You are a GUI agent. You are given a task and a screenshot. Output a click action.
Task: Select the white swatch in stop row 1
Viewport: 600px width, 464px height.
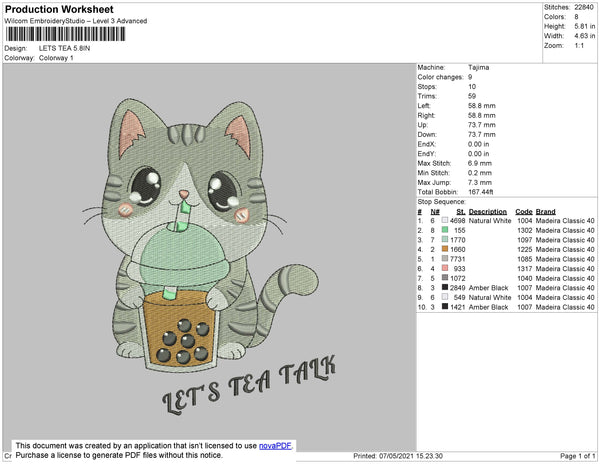tap(445, 220)
